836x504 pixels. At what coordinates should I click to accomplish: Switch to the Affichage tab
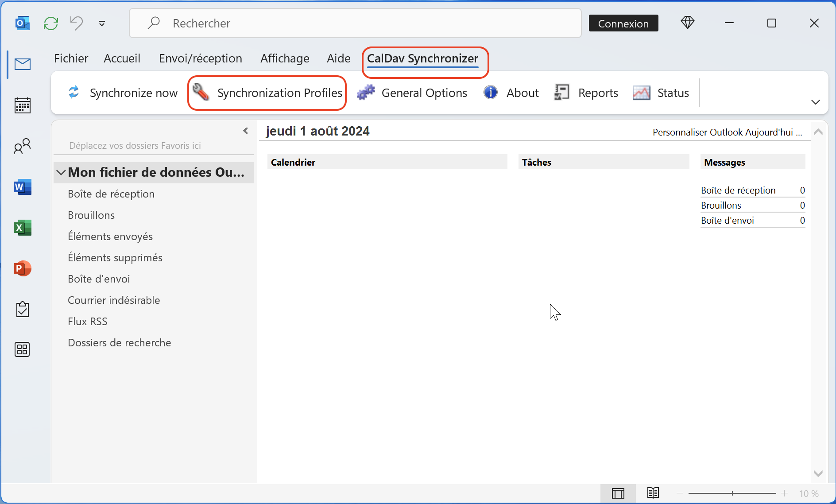[285, 58]
